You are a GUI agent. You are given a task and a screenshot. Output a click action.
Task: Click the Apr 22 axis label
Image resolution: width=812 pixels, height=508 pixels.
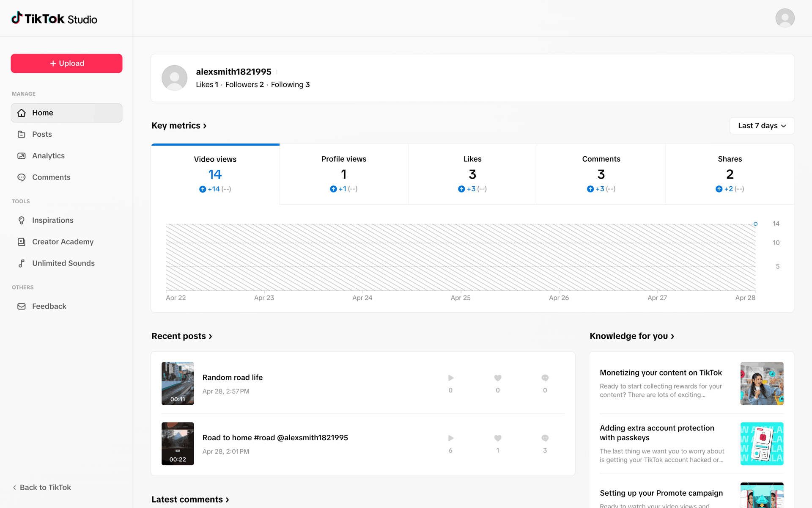tap(176, 298)
